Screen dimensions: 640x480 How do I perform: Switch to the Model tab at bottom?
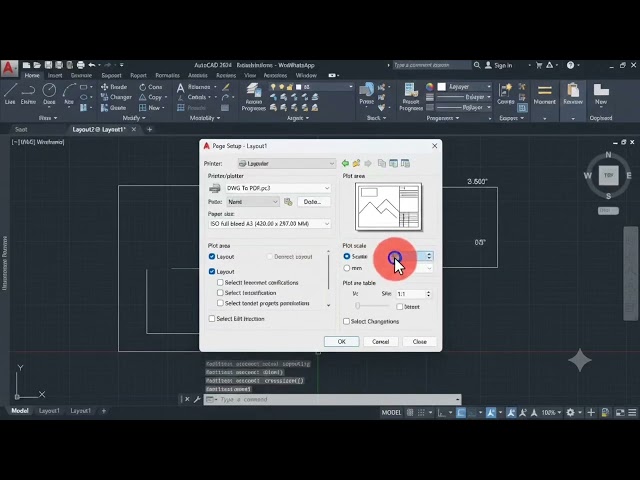20,411
